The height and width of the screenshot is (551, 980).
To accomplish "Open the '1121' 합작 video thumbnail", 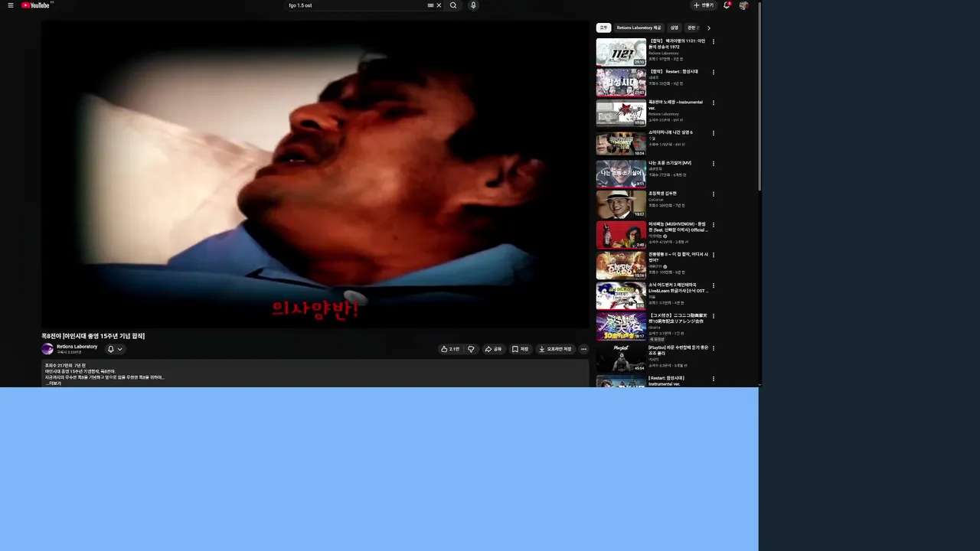I will click(x=621, y=52).
